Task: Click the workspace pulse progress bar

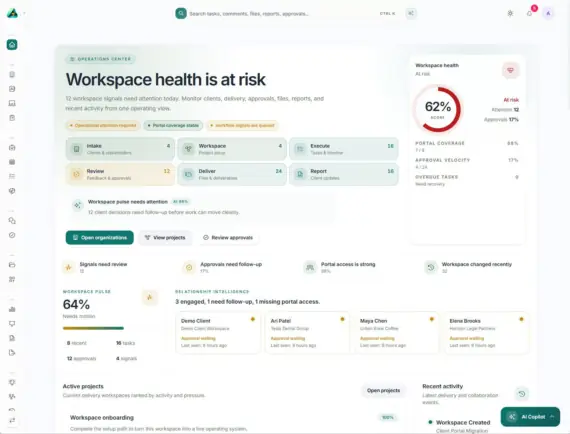Action: (x=93, y=328)
